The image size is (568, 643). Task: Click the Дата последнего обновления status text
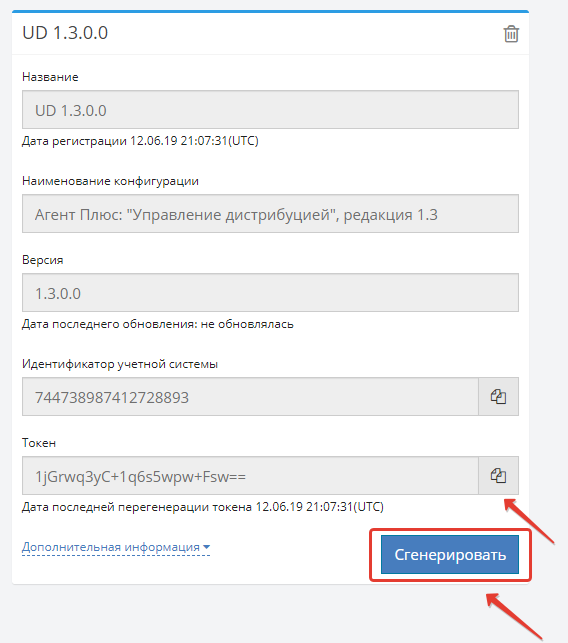157,324
